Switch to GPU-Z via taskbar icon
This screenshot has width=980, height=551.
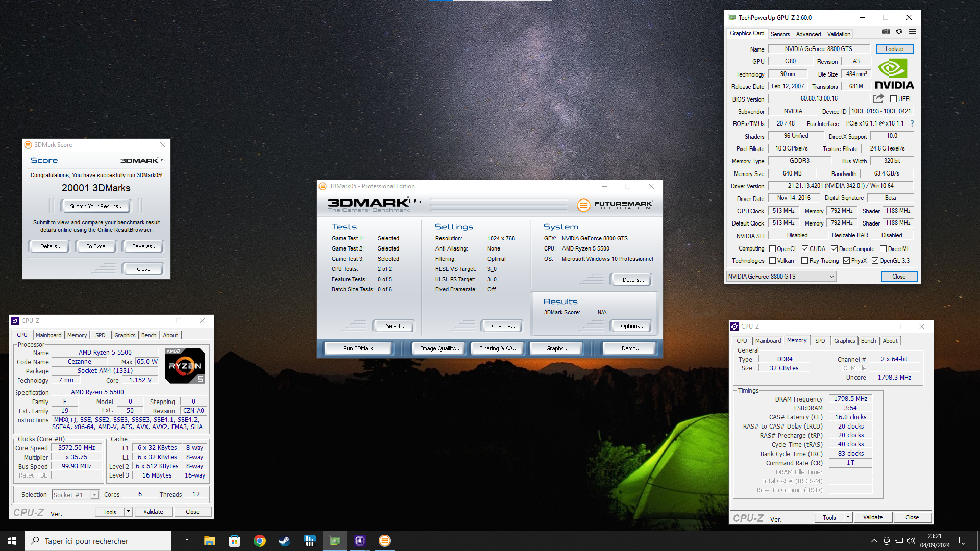click(335, 541)
